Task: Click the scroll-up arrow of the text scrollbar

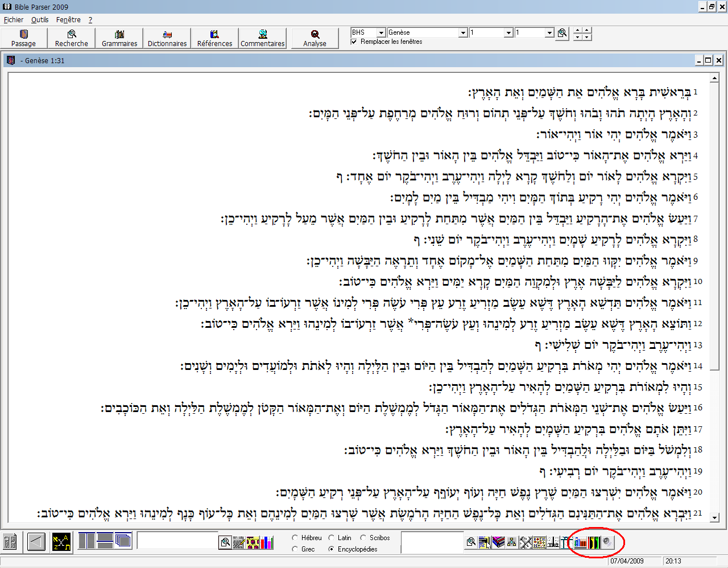Action: 715,77
